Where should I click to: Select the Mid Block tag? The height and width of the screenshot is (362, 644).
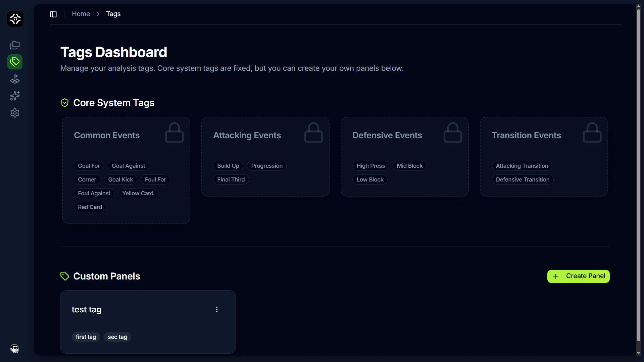(x=409, y=166)
